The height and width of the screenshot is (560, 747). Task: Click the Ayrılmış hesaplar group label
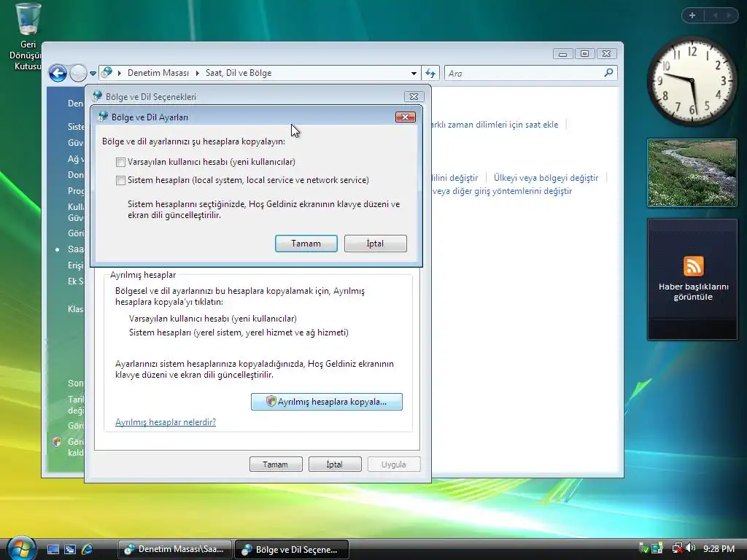coord(143,275)
